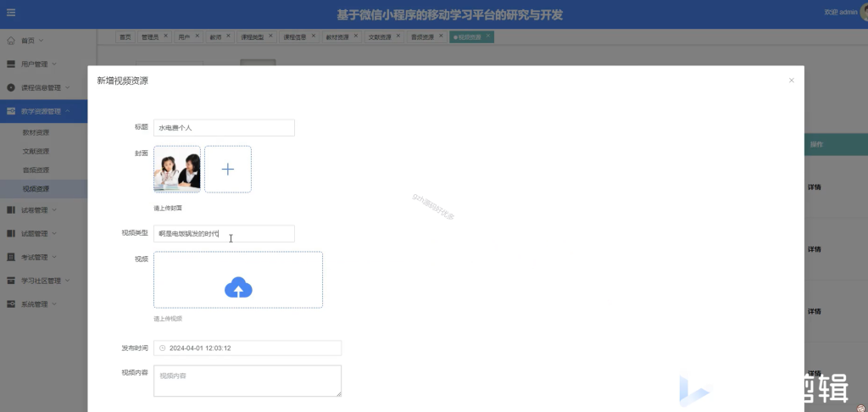Close the 课程类型 tab with its X
Viewport: 868px width, 412px height.
tap(270, 36)
